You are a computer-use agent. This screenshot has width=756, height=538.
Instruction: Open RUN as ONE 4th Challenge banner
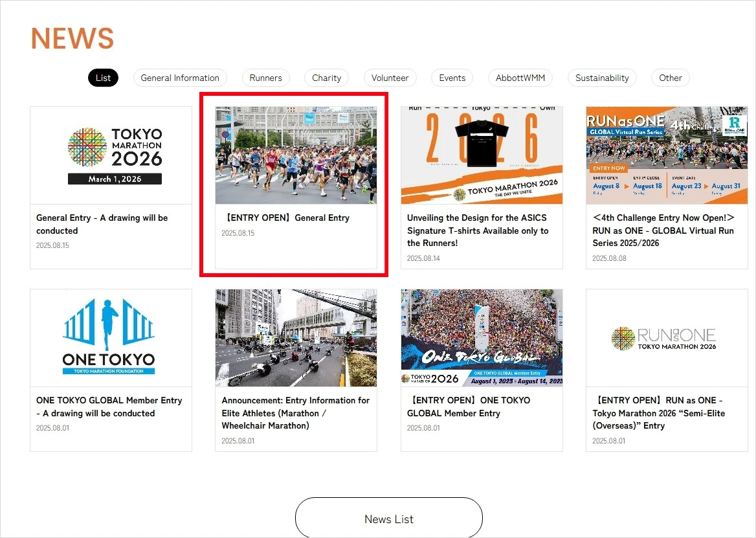click(x=667, y=155)
